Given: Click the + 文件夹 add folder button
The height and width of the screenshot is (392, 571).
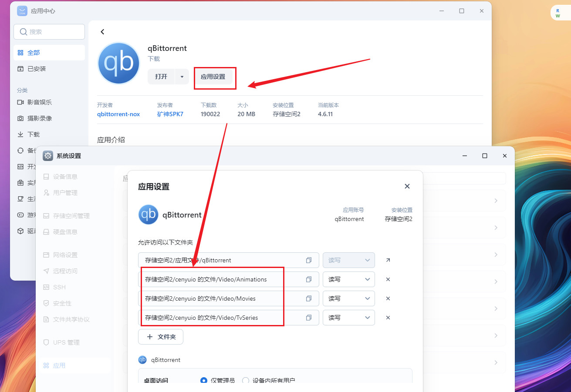Looking at the screenshot, I should (x=161, y=337).
